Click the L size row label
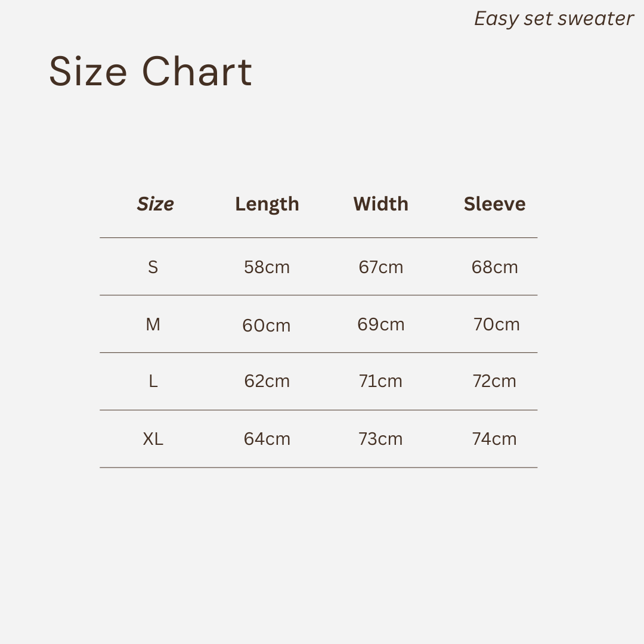The height and width of the screenshot is (644, 644). click(153, 382)
